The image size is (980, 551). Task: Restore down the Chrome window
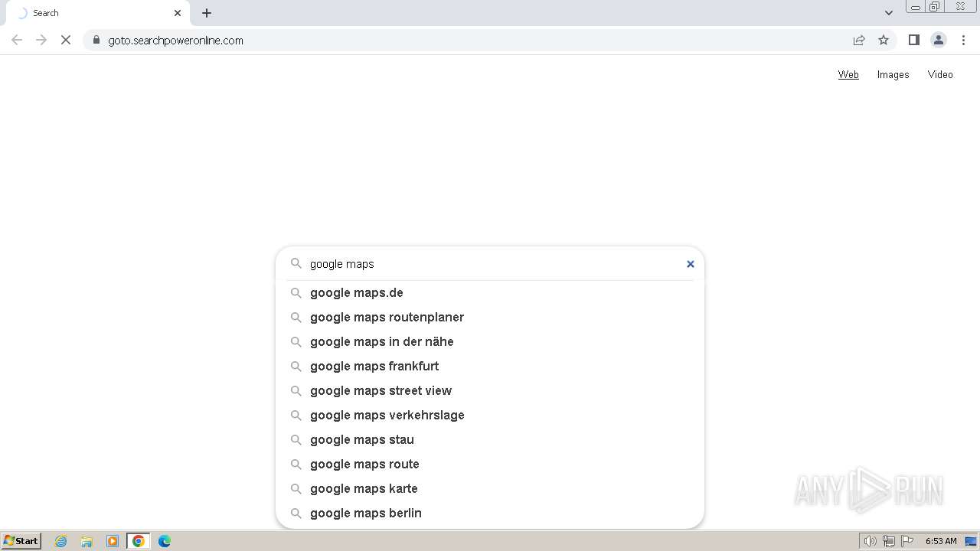coord(935,7)
